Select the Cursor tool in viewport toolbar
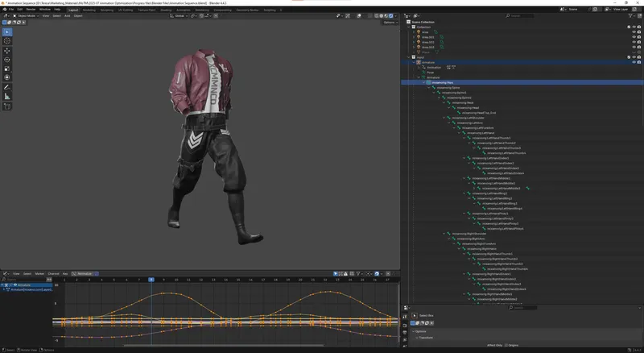Screen dimensions: 644x353 (7, 40)
